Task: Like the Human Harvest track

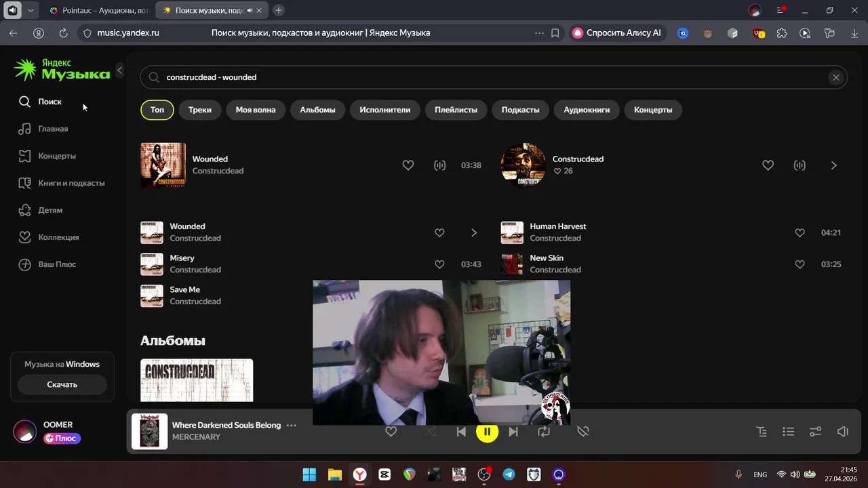Action: [x=800, y=232]
